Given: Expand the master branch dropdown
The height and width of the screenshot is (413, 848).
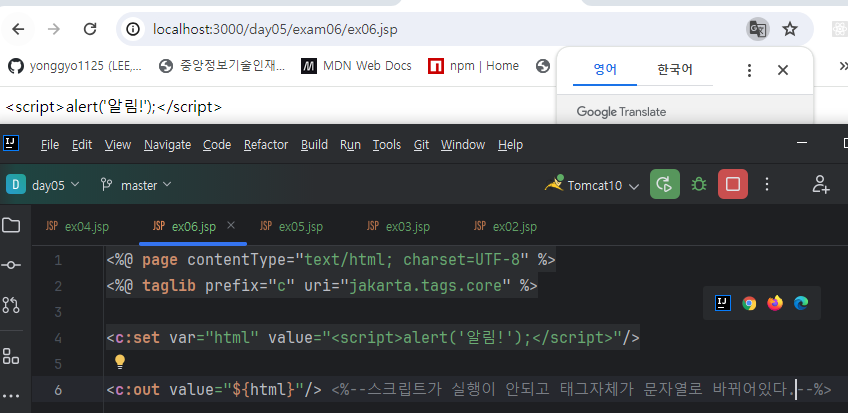Looking at the screenshot, I should pos(136,185).
